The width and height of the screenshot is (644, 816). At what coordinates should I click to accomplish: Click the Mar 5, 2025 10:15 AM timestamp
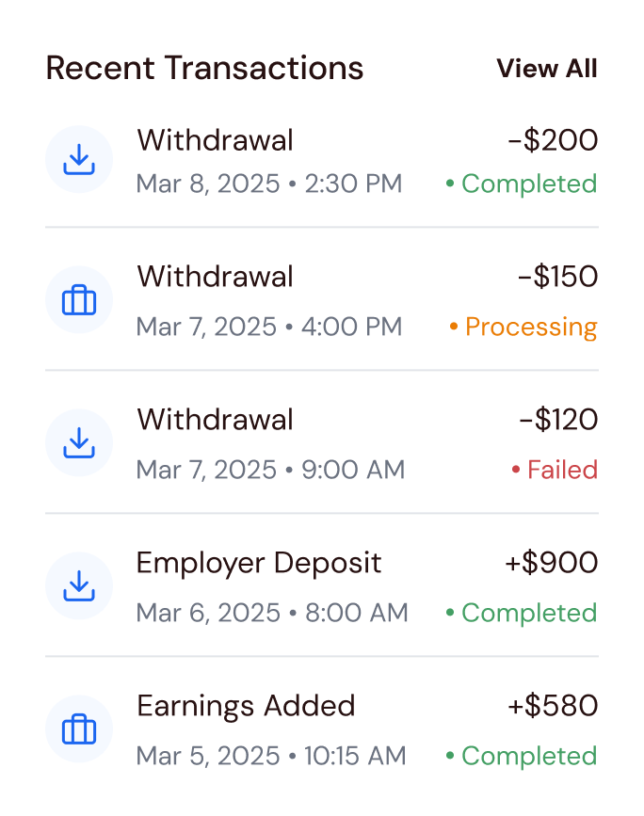(271, 756)
